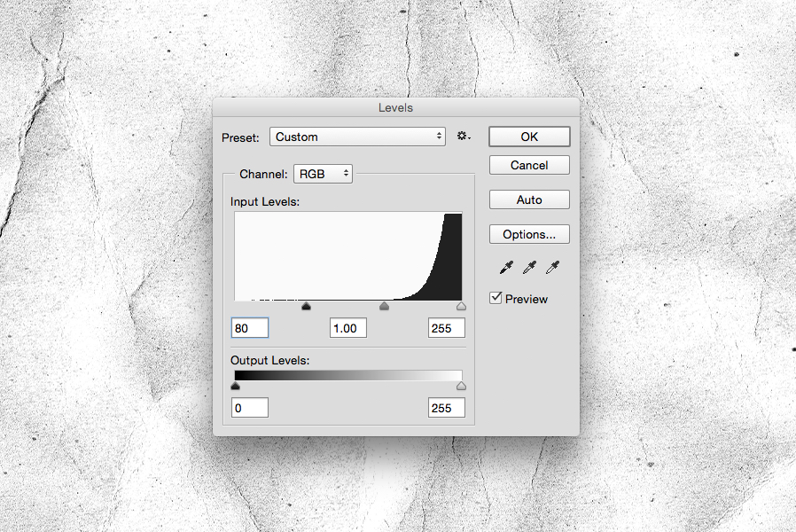Click the histogram display area
Image resolution: width=796 pixels, height=532 pixels.
tap(347, 255)
